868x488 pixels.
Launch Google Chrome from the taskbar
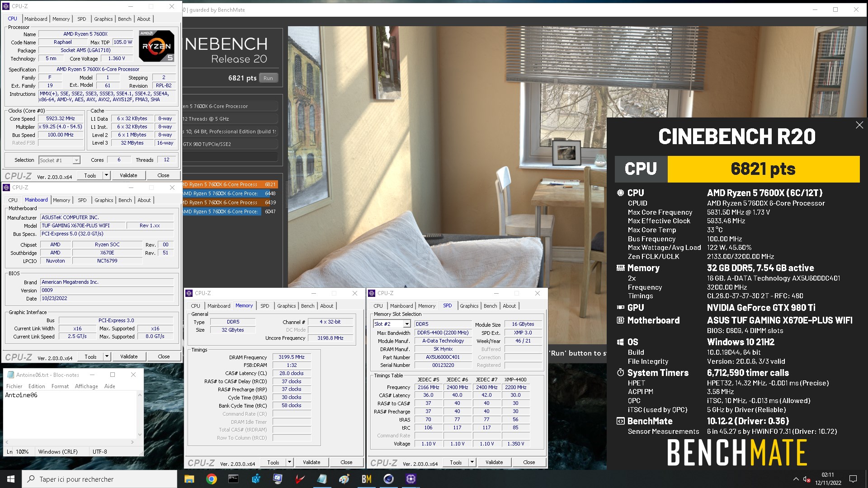[x=211, y=479]
